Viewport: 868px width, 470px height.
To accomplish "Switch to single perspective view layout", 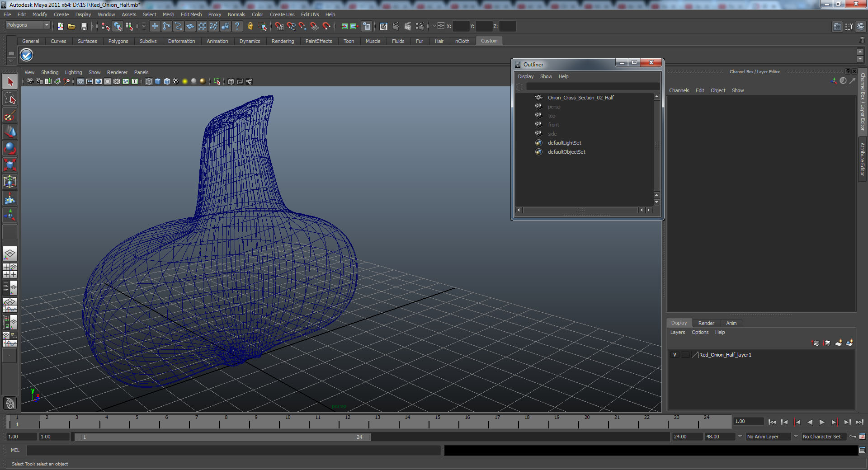I will (x=10, y=254).
